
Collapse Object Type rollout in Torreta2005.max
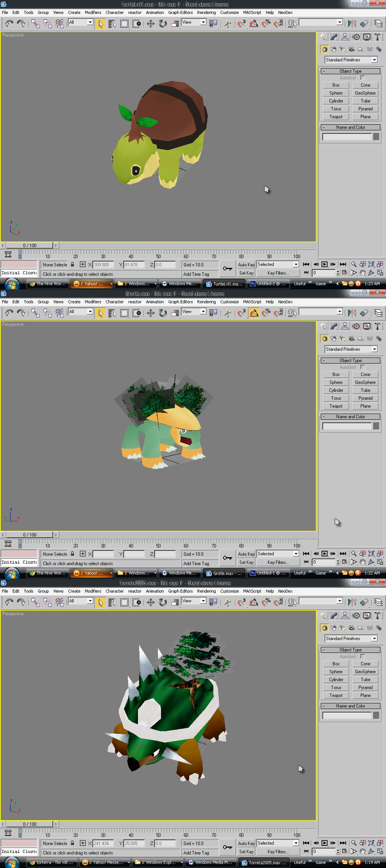click(350, 650)
